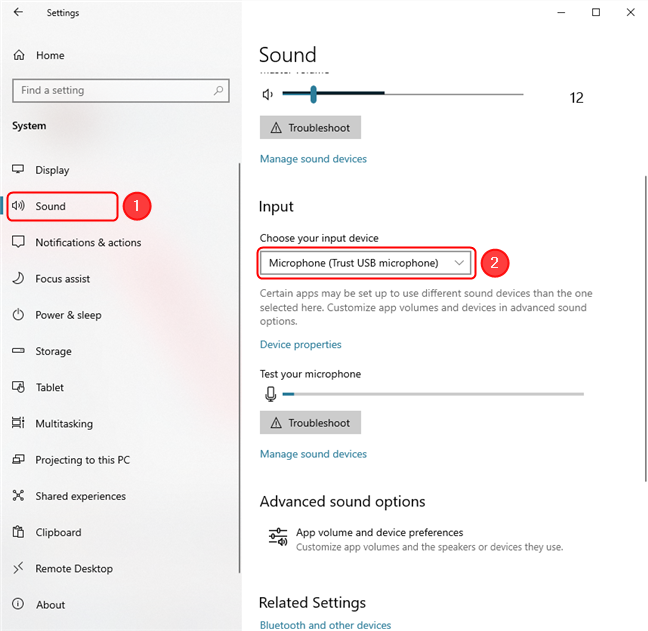The width and height of the screenshot is (648, 631).
Task: Click the Clipboard icon
Action: point(18,531)
